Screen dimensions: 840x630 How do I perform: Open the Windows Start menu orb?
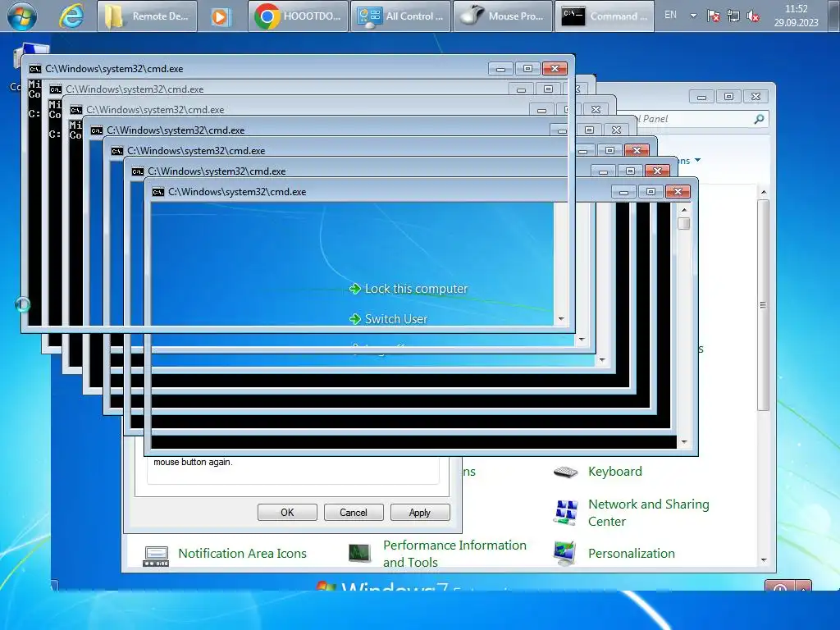(x=22, y=16)
